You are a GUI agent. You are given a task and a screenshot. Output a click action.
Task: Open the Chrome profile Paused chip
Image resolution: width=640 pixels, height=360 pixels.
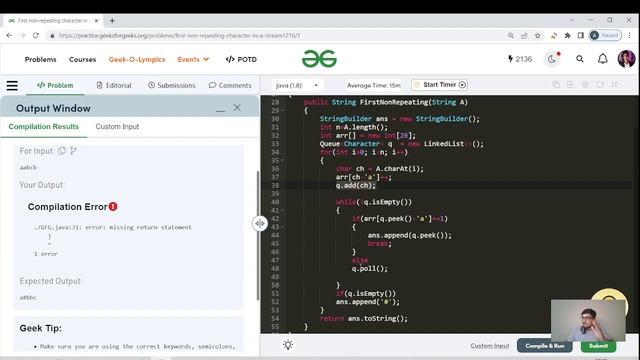(605, 36)
